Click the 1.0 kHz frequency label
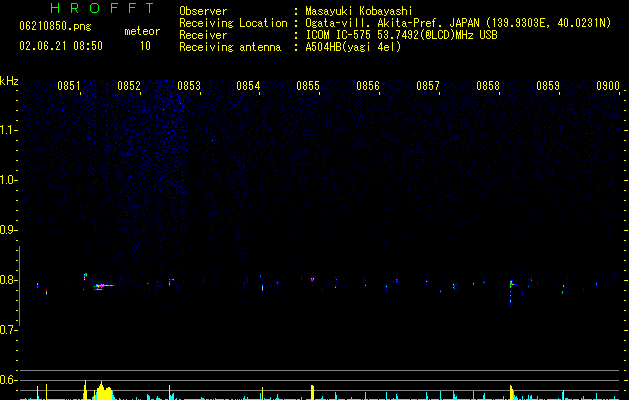This screenshot has height=400, width=629. (8, 180)
